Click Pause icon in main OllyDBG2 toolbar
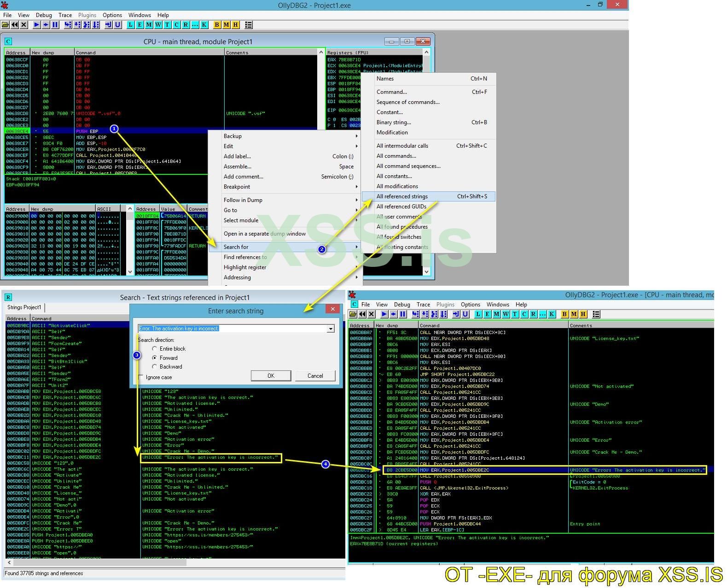727x588 pixels. 55,25
